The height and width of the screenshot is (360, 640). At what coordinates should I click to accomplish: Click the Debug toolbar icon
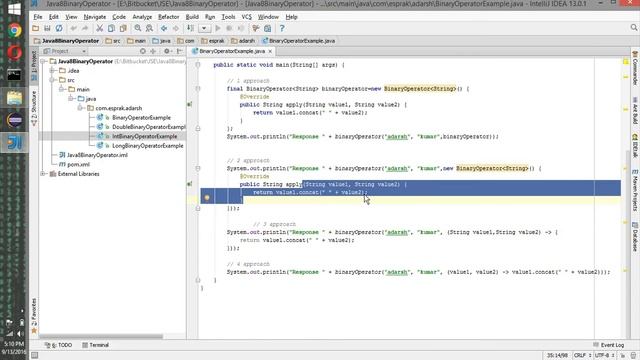click(x=229, y=29)
